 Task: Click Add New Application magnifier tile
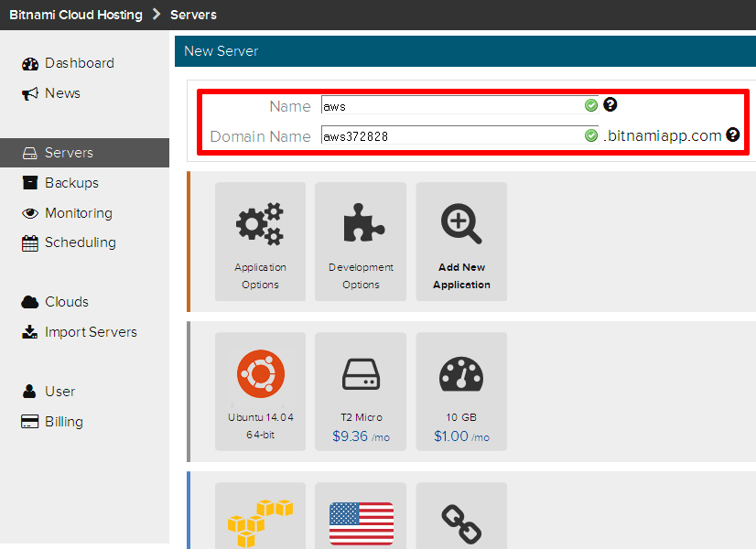pos(461,242)
